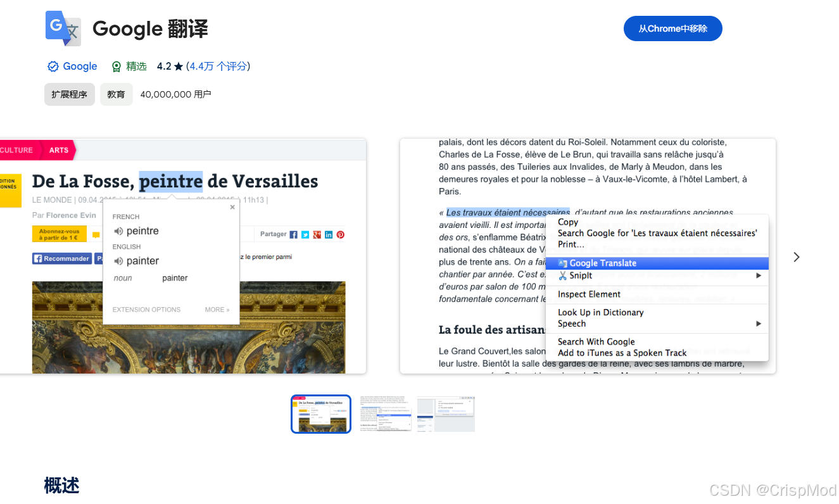Select the second carousel thumbnail
This screenshot has width=839, height=504.
385,414
